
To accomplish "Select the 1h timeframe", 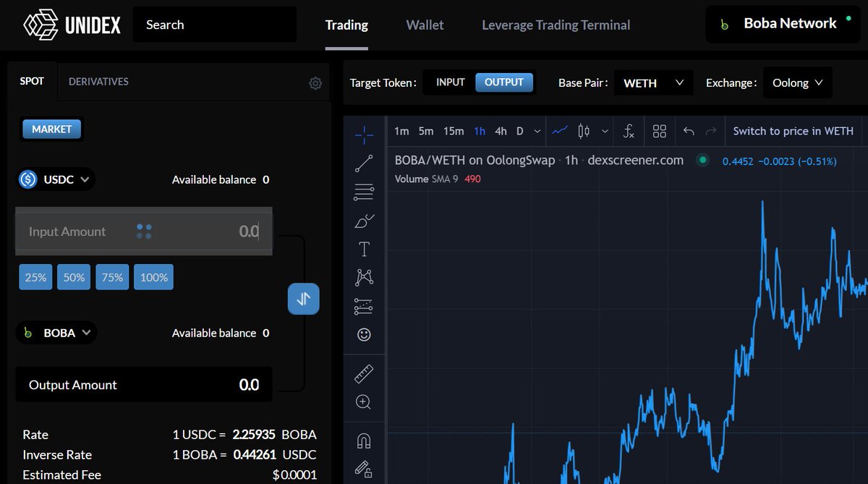I will (x=480, y=131).
